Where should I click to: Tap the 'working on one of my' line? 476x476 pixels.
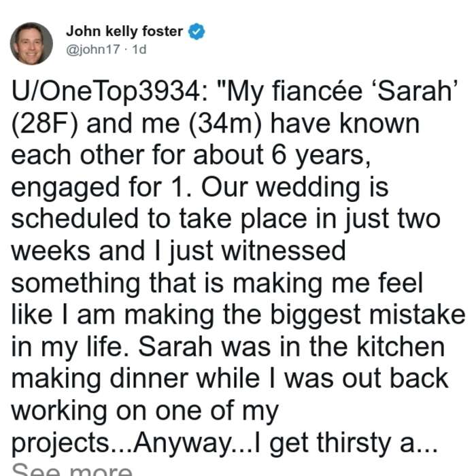145,412
